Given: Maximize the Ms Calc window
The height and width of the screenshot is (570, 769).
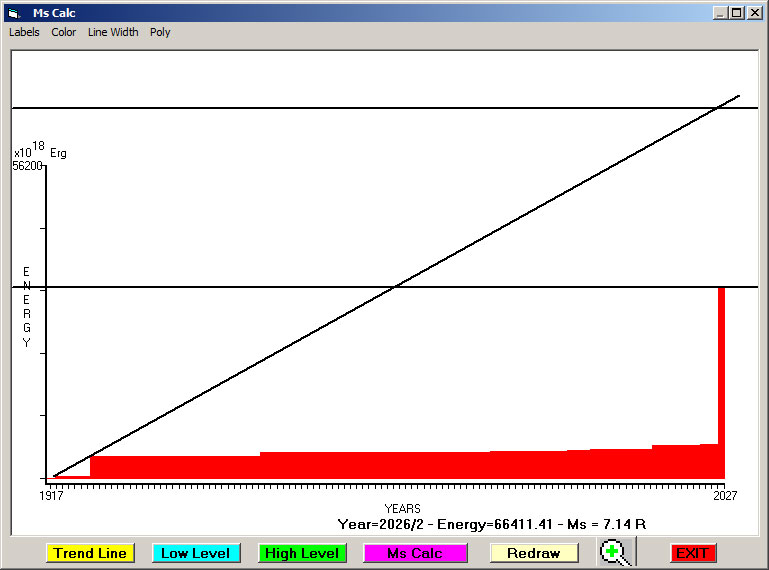Looking at the screenshot, I should [736, 13].
